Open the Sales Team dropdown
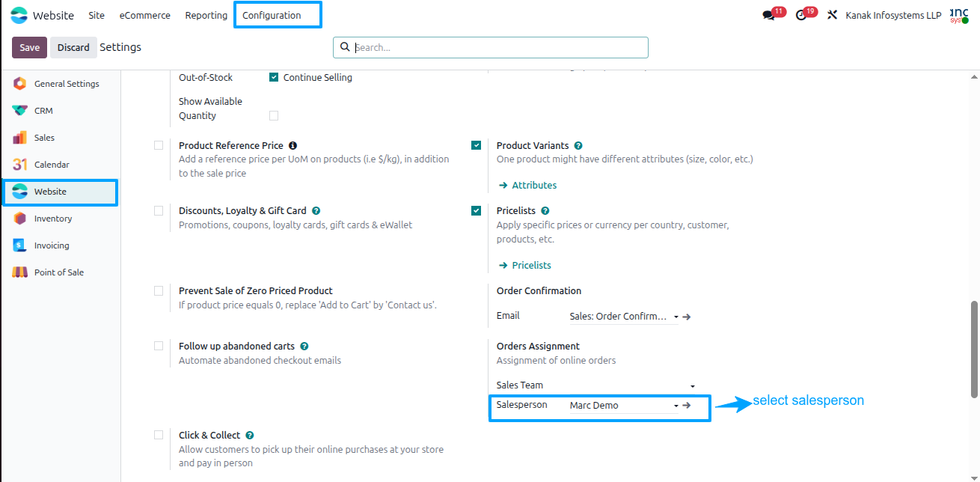 633,385
